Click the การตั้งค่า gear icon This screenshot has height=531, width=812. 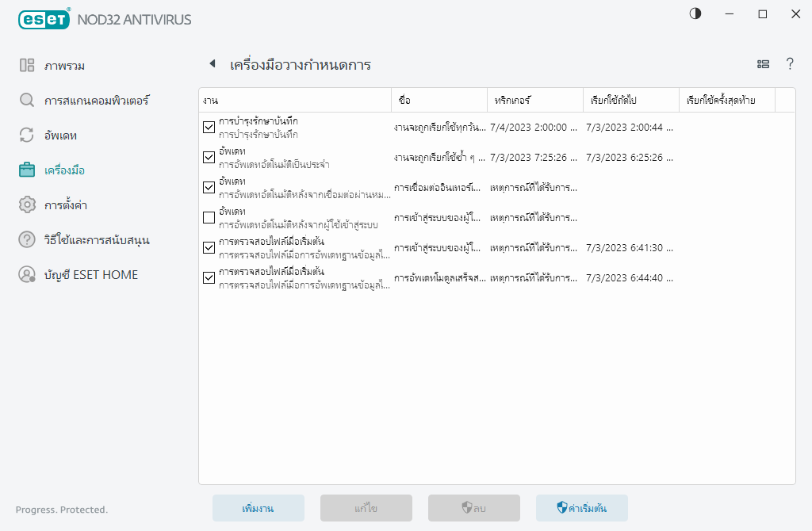(x=27, y=205)
